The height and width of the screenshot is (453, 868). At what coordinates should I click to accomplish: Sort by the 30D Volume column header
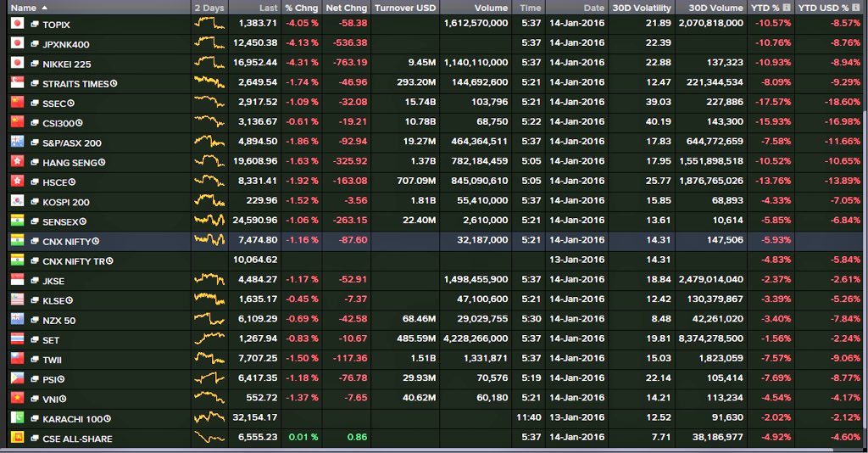point(715,8)
